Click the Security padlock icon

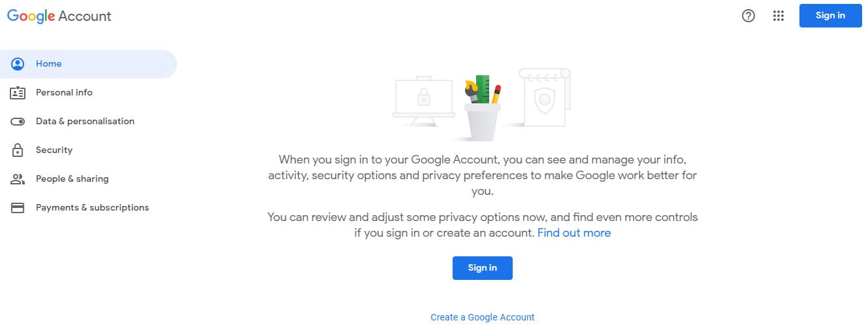(18, 150)
